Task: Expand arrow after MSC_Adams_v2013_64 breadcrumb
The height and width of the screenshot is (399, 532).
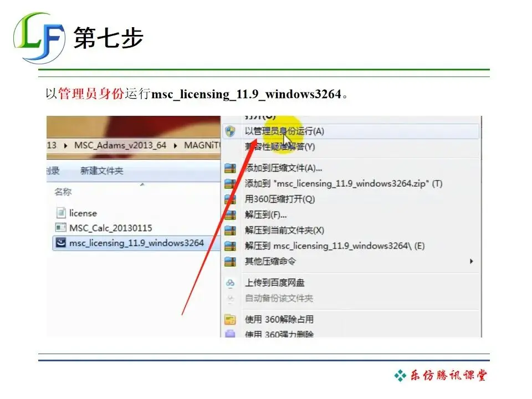Action: [176, 146]
